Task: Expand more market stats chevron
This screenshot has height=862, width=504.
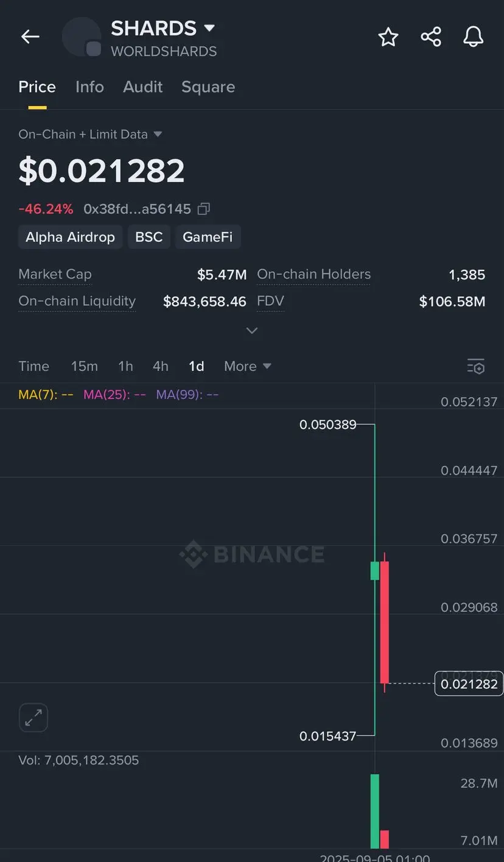Action: (x=251, y=330)
